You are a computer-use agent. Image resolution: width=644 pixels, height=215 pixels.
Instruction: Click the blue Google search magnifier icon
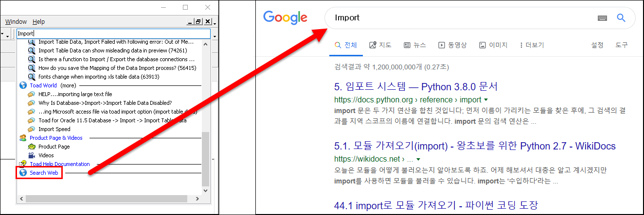(x=621, y=18)
